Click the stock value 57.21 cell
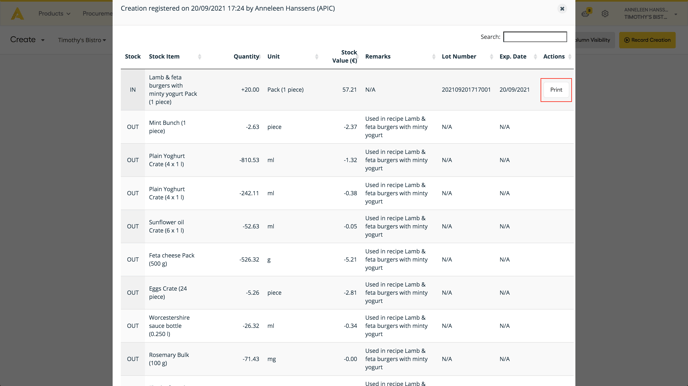 (x=350, y=90)
